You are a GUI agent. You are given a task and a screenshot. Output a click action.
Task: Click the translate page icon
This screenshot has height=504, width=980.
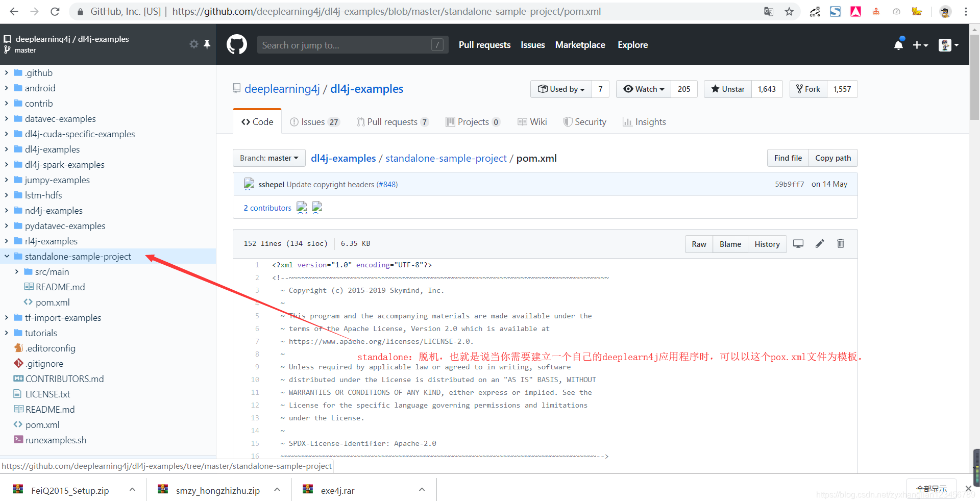(x=769, y=11)
